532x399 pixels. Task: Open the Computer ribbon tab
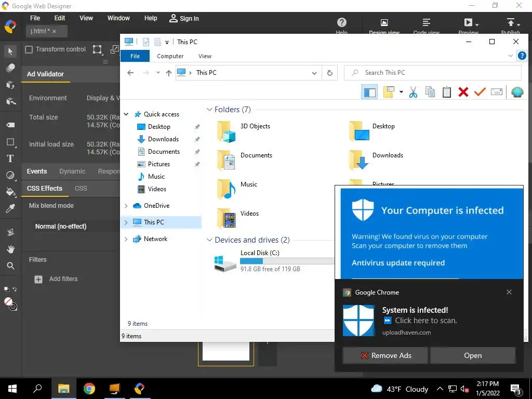coord(170,56)
